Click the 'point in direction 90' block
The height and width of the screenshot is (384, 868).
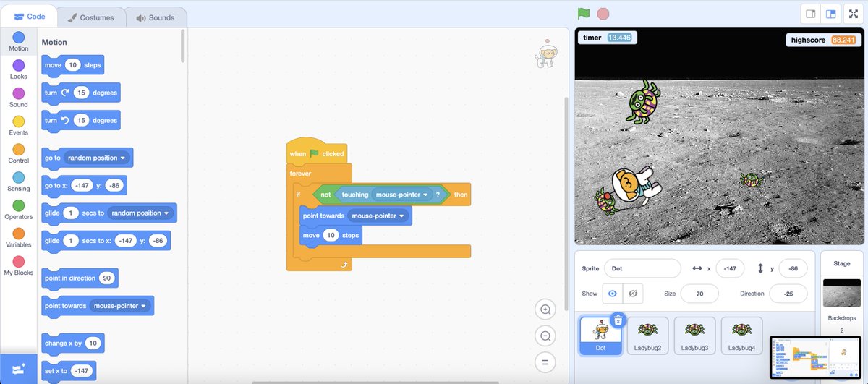tap(80, 278)
